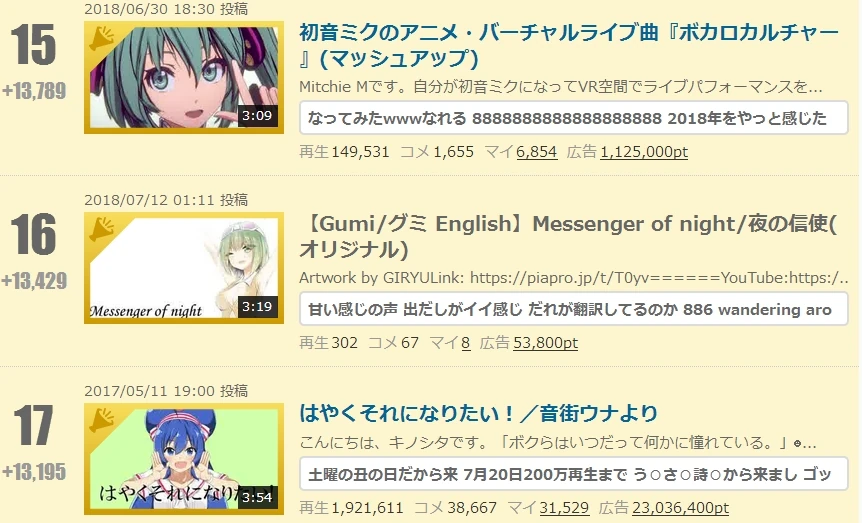
Task: Click the comment box starting 土曜の丑の日
Action: [x=573, y=474]
